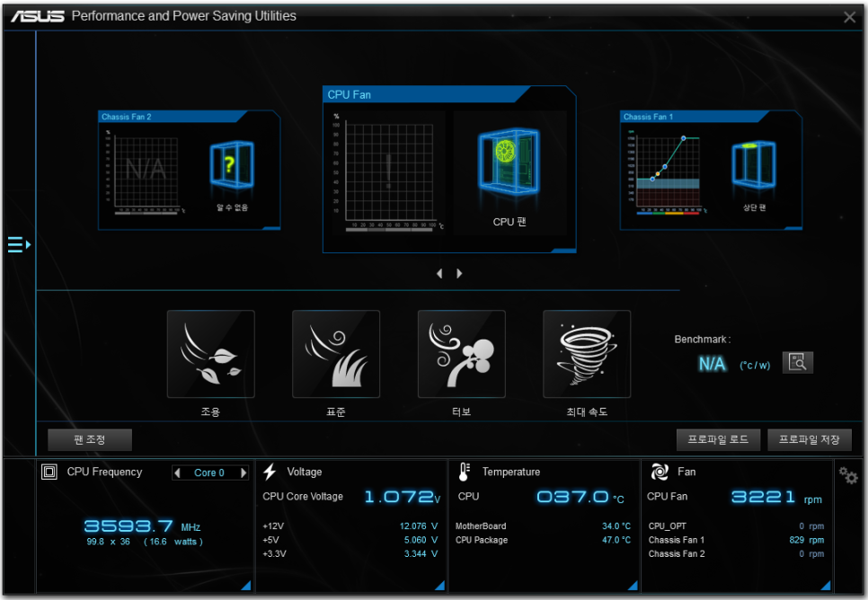Expand the Fan panel corner triangle
The image size is (868, 600).
826,585
